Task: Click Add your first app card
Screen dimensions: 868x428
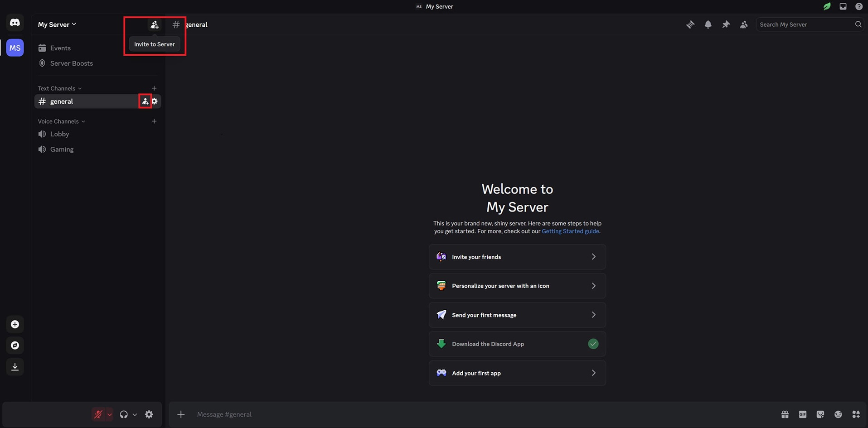Action: pyautogui.click(x=517, y=373)
